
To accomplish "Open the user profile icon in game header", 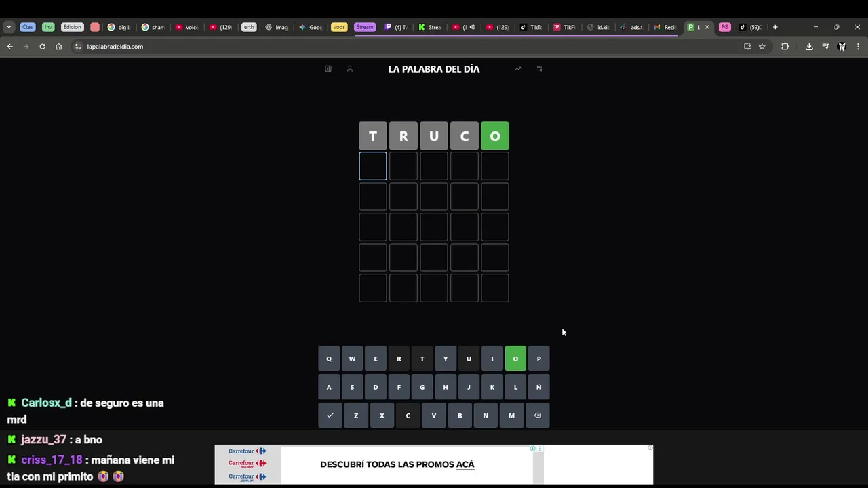I will (x=350, y=68).
